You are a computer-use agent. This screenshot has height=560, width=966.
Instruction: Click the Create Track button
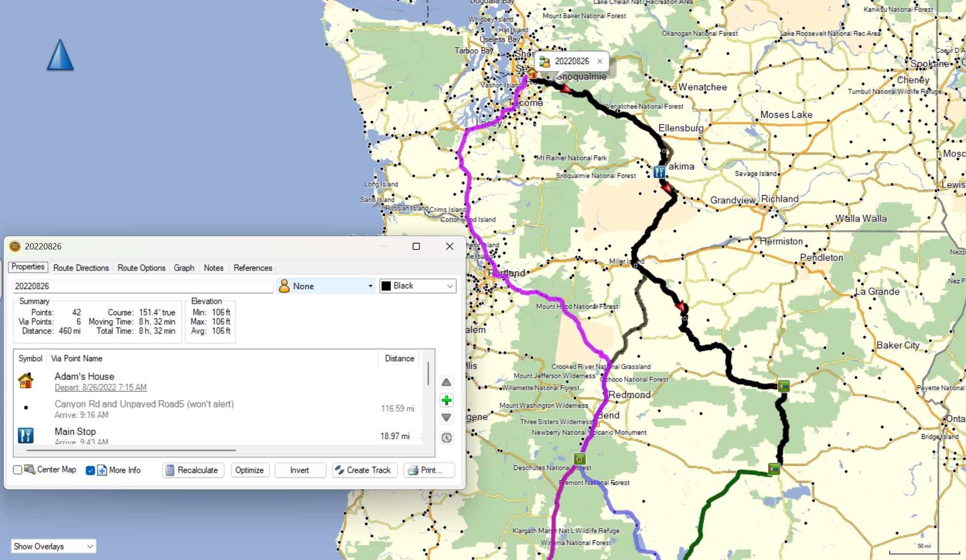364,470
